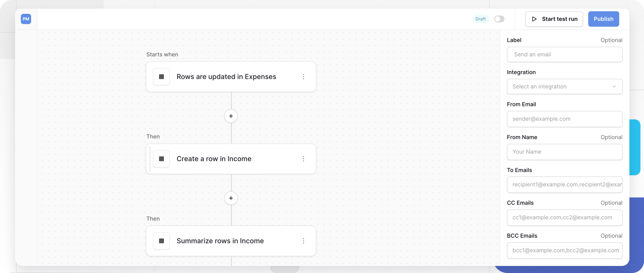Click table icon on Summarize rows step
Image resolution: width=644 pixels, height=273 pixels.
162,241
